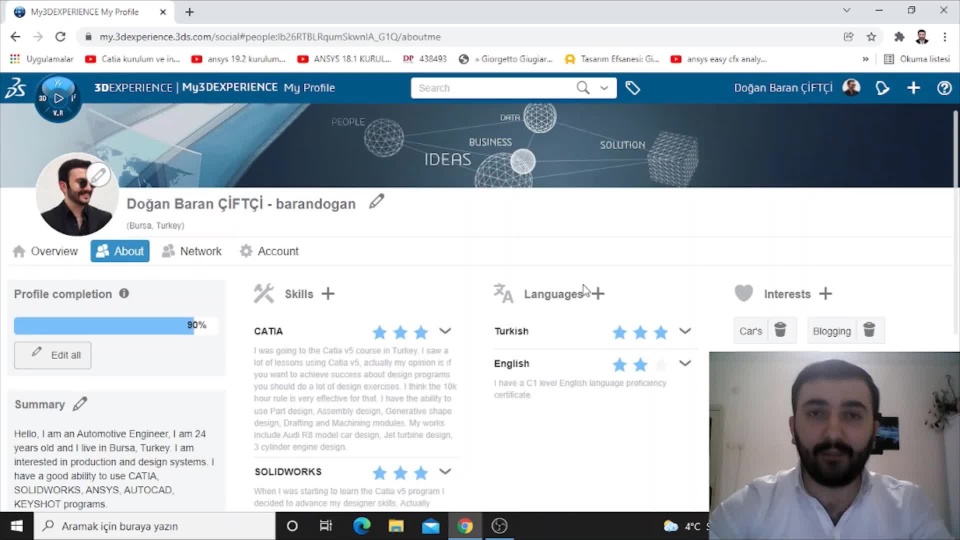
Task: Open the tag icon next to search
Action: pos(632,88)
